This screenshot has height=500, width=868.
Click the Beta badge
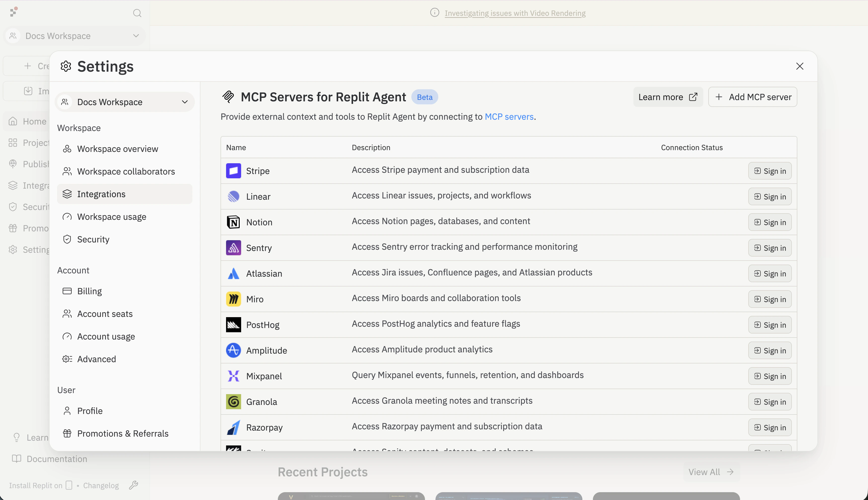click(424, 97)
